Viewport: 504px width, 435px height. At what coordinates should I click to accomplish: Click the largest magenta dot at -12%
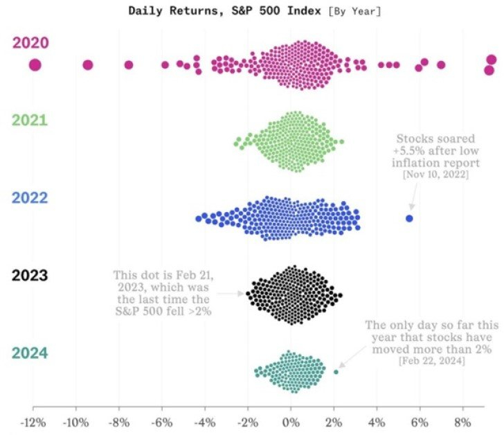pyautogui.click(x=35, y=65)
